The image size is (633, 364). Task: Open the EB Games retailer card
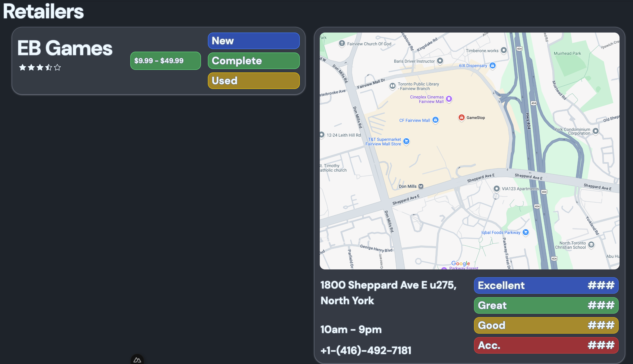click(x=65, y=48)
